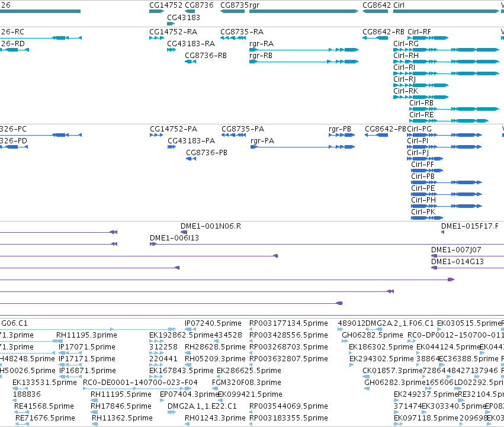The width and height of the screenshot is (504, 427).
Task: Click the Cirl-RG transcript label
Action: pyautogui.click(x=406, y=44)
